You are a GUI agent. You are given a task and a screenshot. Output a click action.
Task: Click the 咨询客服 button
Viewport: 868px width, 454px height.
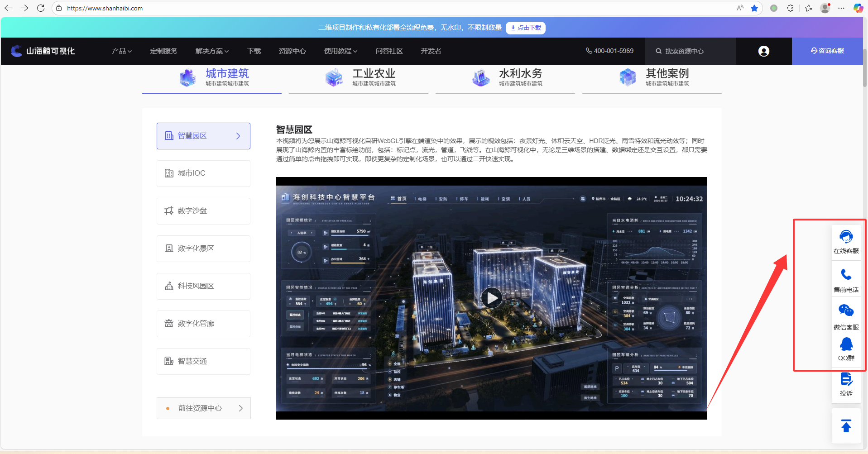pyautogui.click(x=827, y=51)
